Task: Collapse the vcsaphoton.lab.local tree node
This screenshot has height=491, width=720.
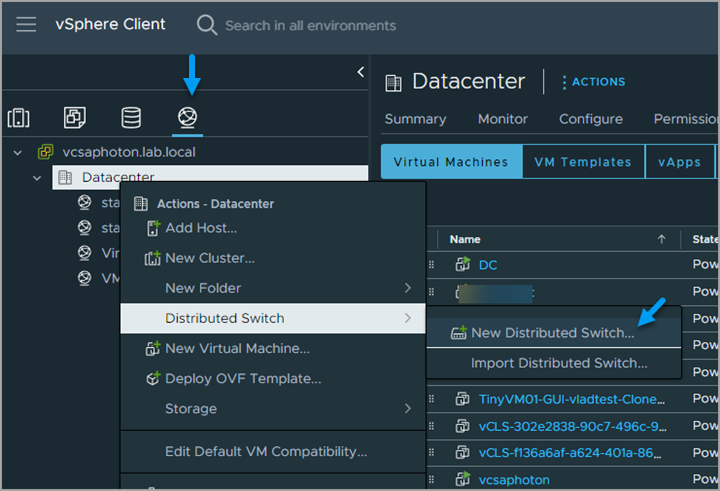Action: click(17, 152)
